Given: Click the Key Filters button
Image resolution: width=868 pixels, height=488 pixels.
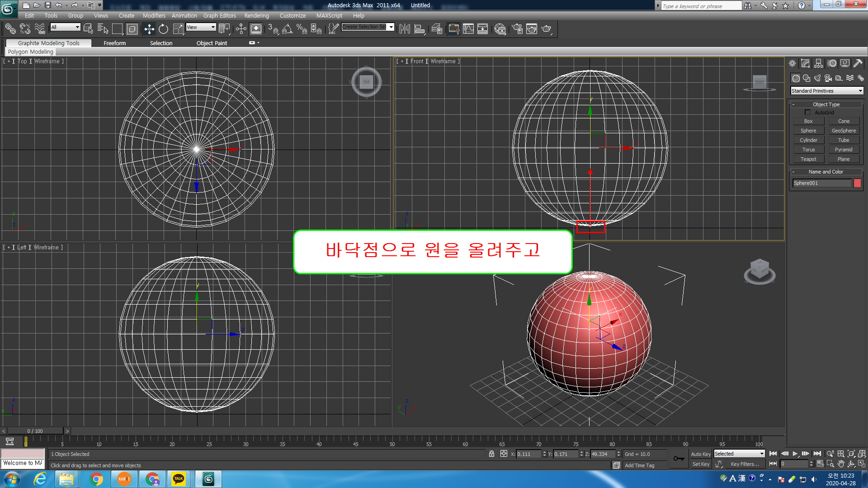Looking at the screenshot, I should (745, 464).
